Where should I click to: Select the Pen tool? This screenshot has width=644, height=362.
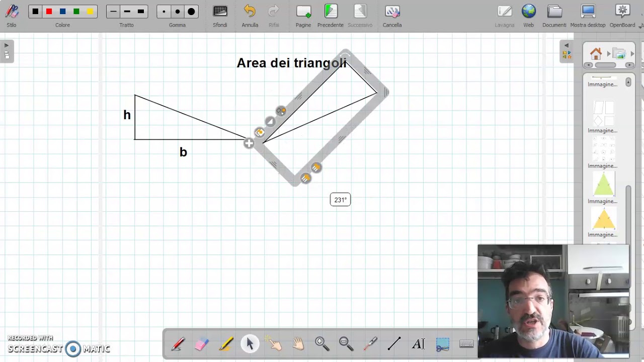click(x=178, y=344)
